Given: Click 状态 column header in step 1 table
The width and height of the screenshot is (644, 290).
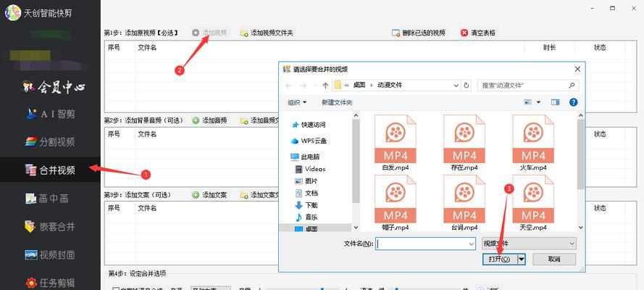Looking at the screenshot, I should click(600, 48).
